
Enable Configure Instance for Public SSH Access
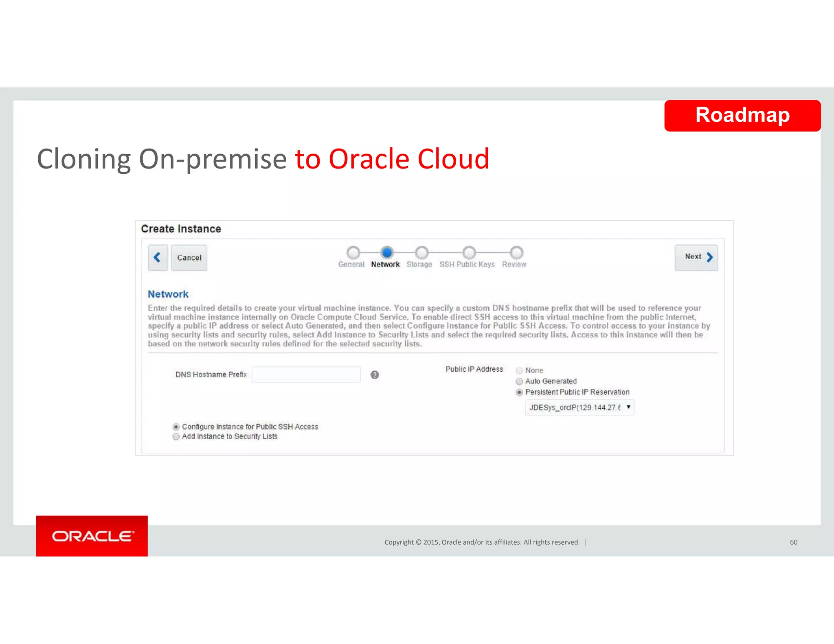(x=176, y=427)
